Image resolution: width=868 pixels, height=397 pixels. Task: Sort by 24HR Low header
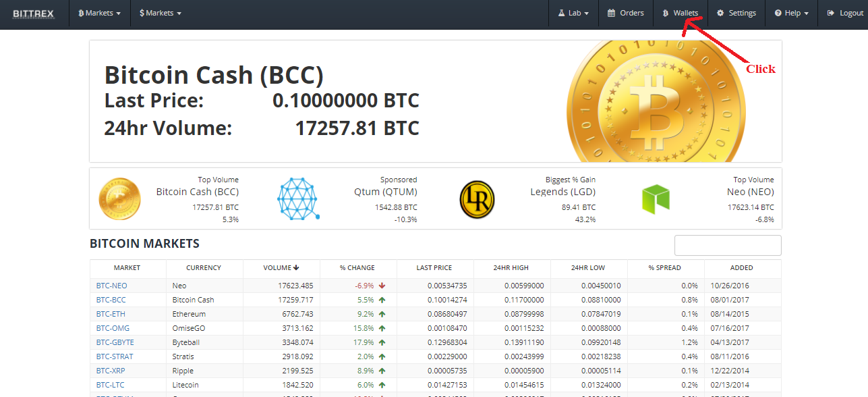tap(588, 268)
